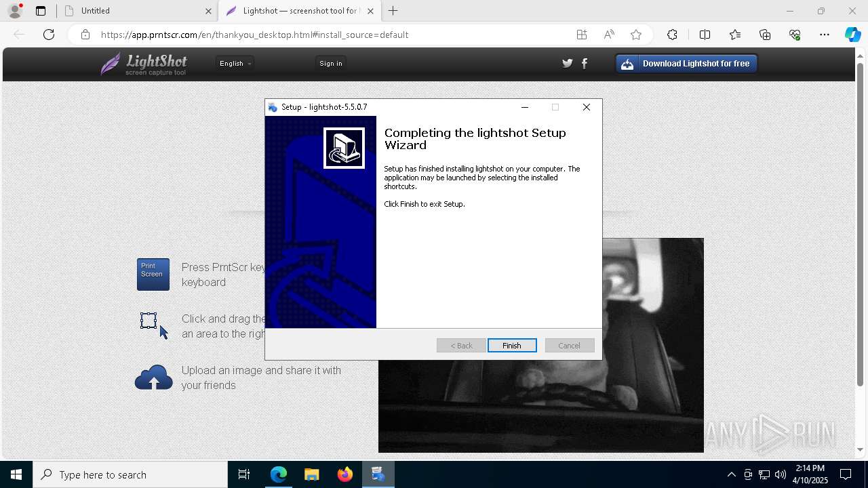Show hidden system tray icons
868x488 pixels.
pyautogui.click(x=731, y=474)
